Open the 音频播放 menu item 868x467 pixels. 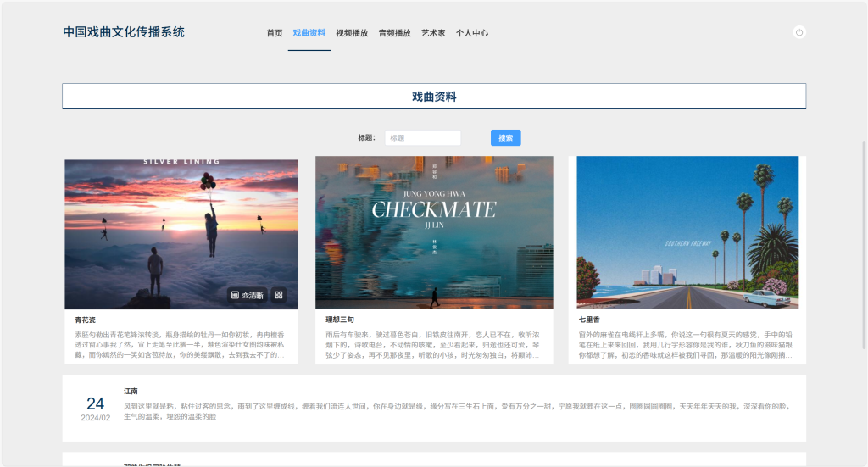point(395,33)
